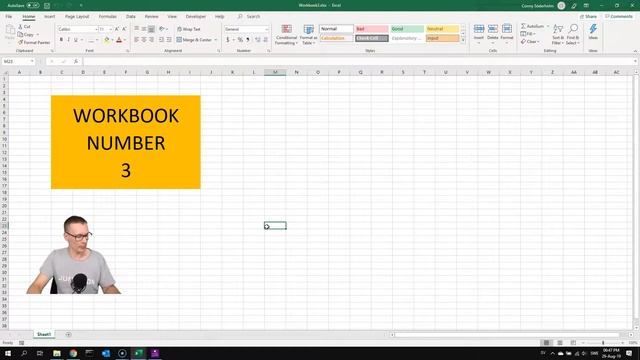
Task: Open the Format cells menu
Action: pos(507,33)
